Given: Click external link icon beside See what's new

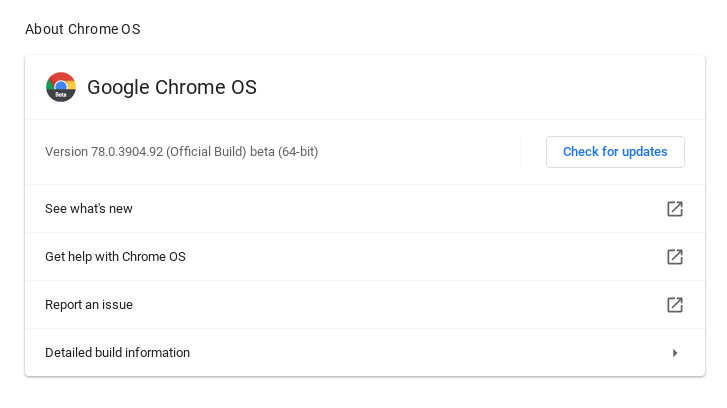Looking at the screenshot, I should pos(675,209).
